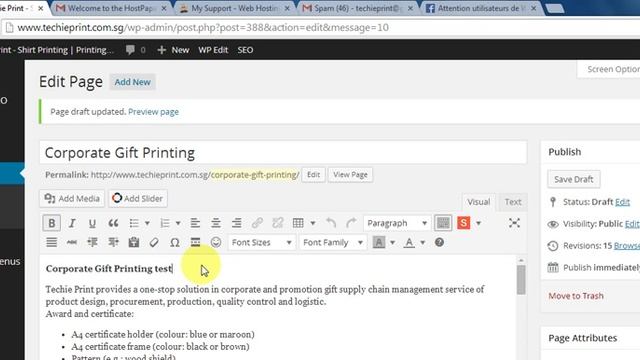Open Preview page link
Viewport: 640px width, 360px height.
[153, 112]
